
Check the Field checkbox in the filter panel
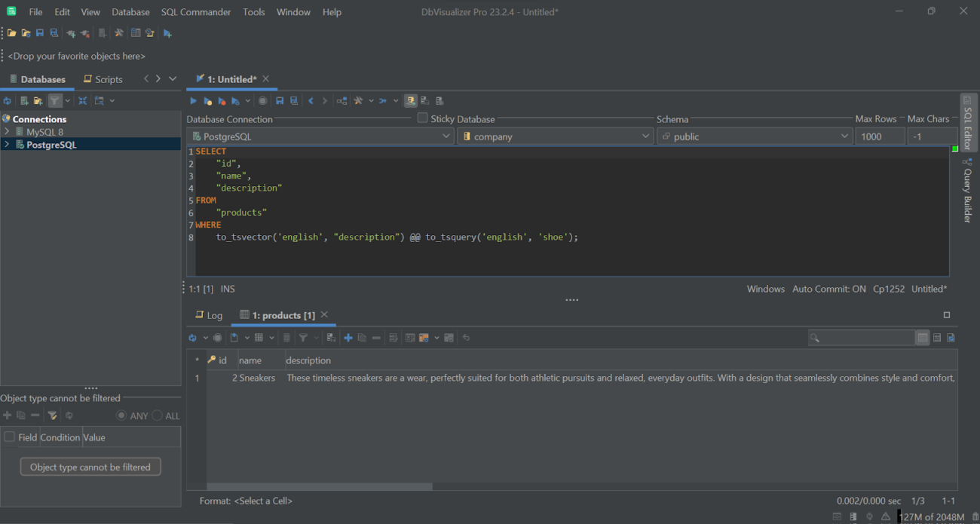[x=8, y=437]
